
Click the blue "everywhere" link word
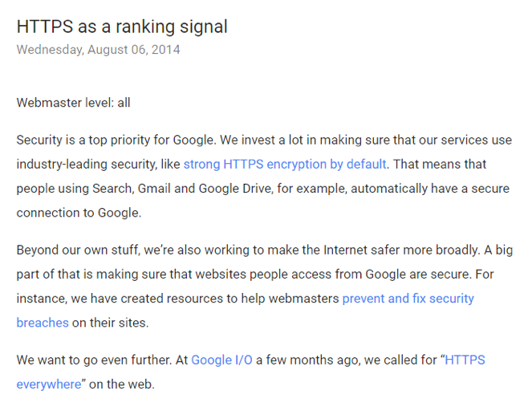coord(49,385)
